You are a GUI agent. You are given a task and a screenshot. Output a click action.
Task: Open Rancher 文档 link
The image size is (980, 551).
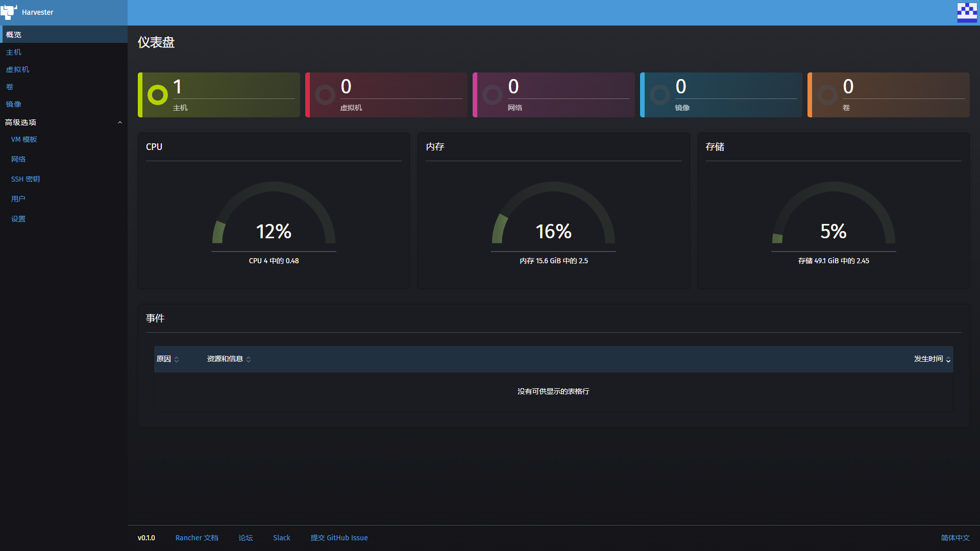tap(197, 538)
